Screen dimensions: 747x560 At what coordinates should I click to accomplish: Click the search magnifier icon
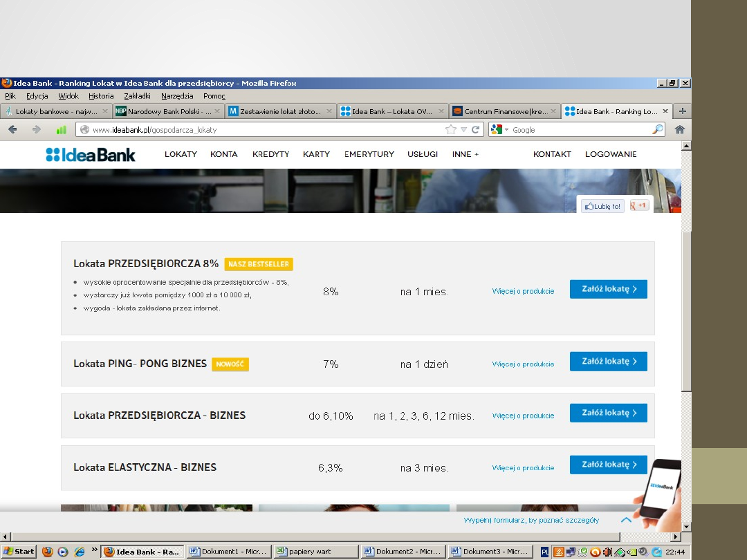(x=657, y=129)
